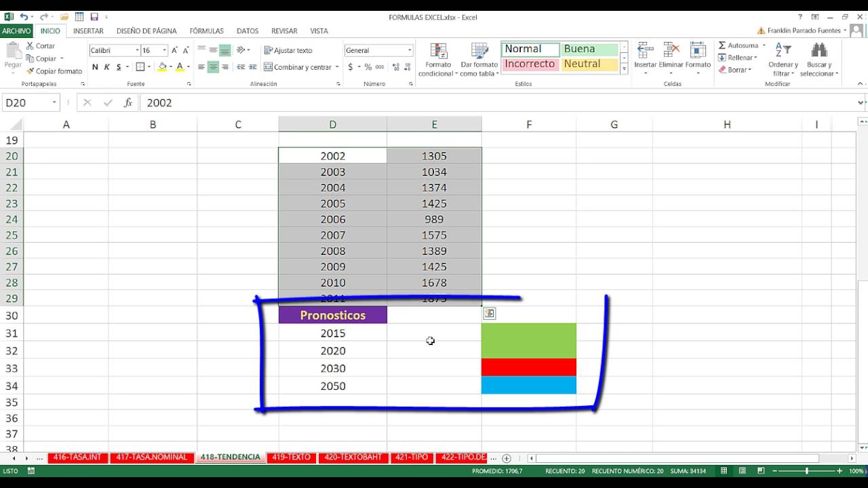868x488 pixels.
Task: Apply thousands separator style 000
Action: pos(378,67)
